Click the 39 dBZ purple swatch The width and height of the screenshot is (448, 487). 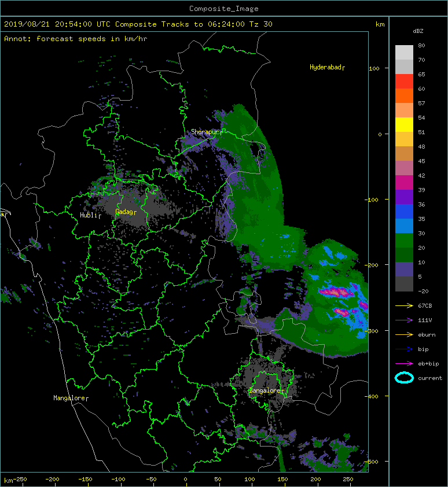click(404, 197)
